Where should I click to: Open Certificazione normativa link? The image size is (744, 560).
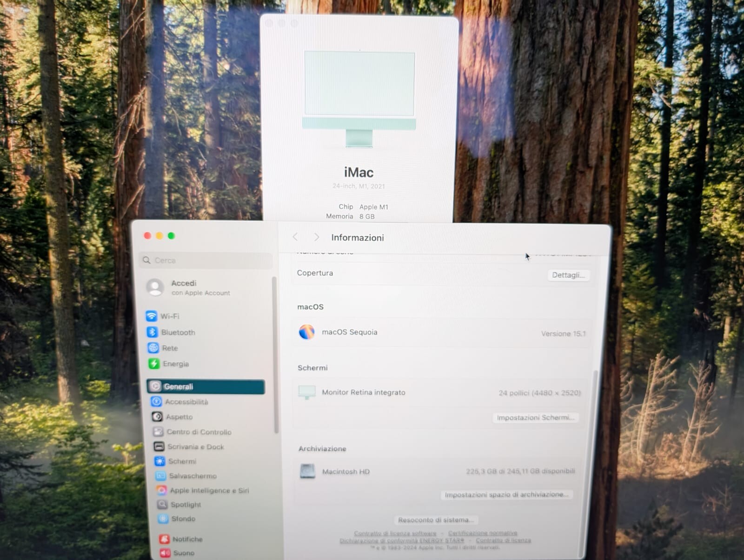coord(483,533)
